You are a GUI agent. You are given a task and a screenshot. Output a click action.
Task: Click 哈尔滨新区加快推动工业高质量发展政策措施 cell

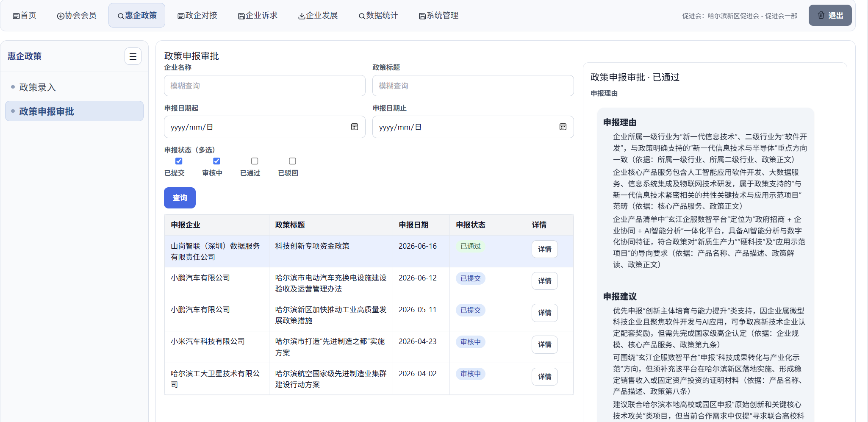331,315
